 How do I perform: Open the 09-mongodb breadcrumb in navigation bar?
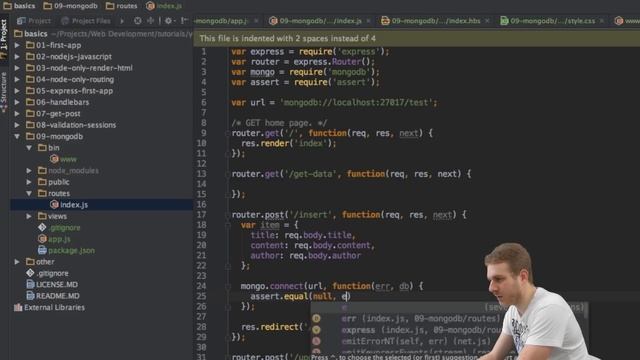coord(71,6)
